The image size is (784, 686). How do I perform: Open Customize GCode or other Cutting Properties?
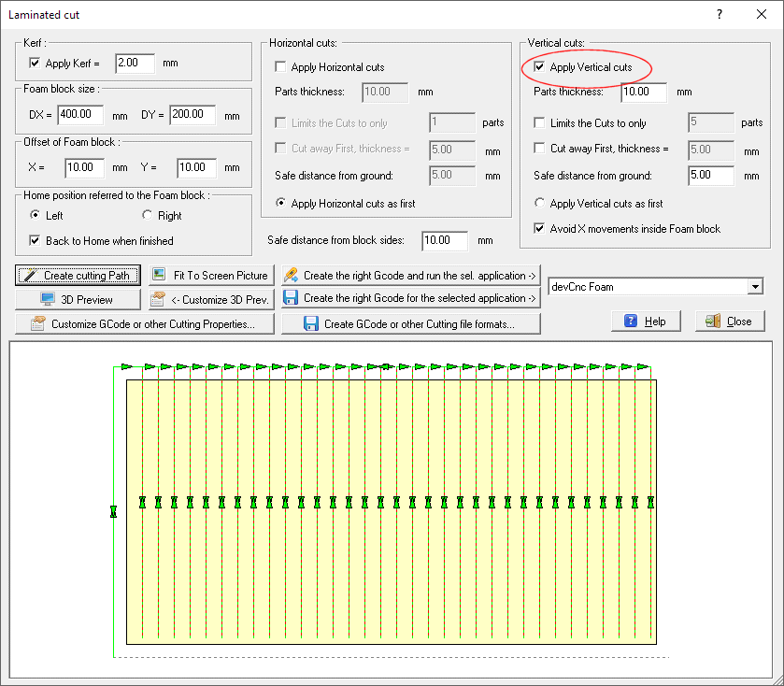click(x=145, y=322)
